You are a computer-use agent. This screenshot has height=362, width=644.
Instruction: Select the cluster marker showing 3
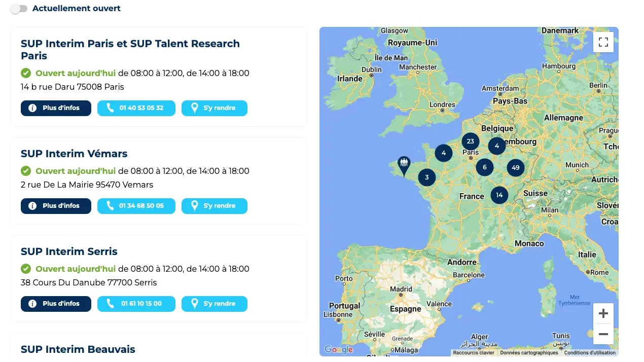[427, 177]
